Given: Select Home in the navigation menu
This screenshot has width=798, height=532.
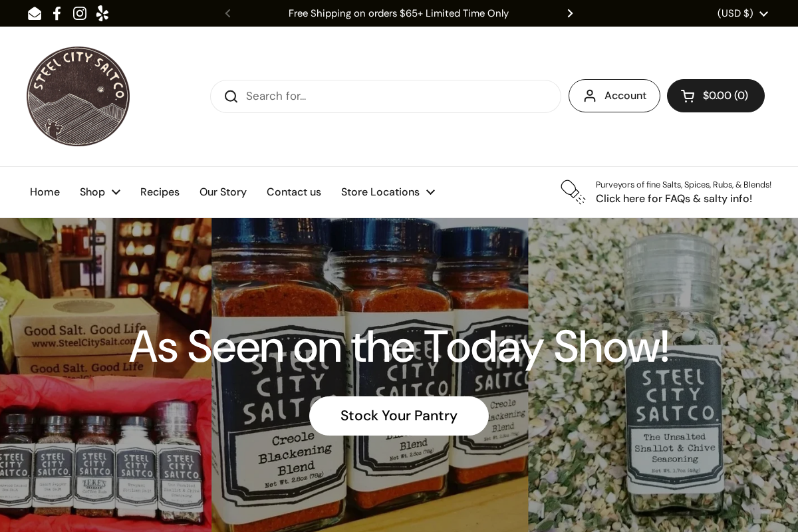Looking at the screenshot, I should (x=45, y=192).
